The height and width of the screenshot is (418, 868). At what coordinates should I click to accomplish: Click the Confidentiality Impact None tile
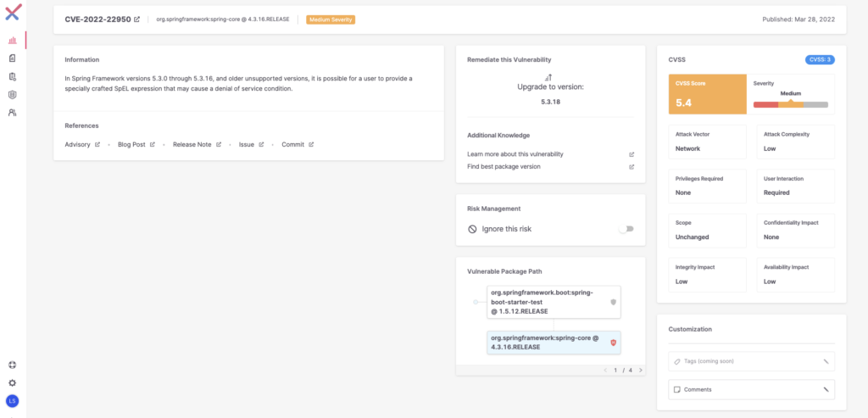795,231
